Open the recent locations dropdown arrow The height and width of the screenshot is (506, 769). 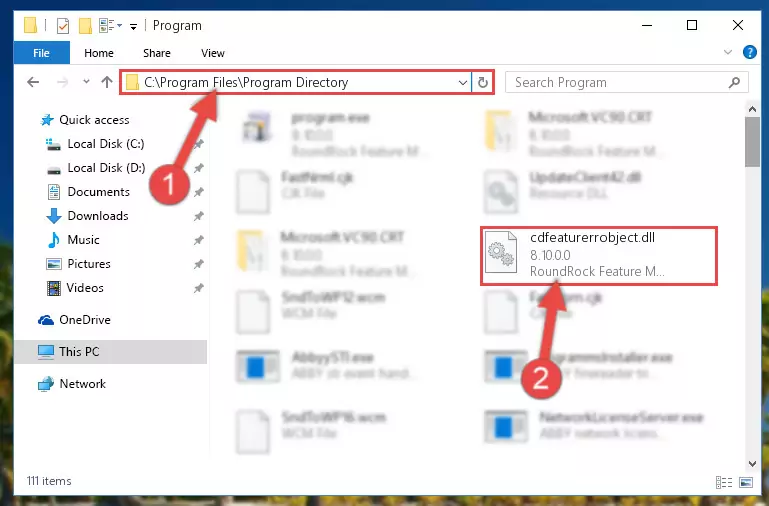tap(86, 82)
